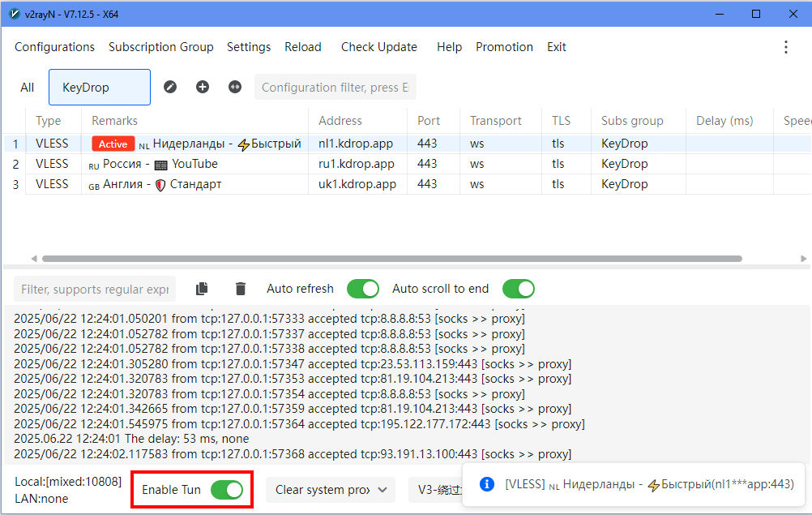The height and width of the screenshot is (515, 812).
Task: Select the KeyDrop subscription tab
Action: (x=99, y=88)
